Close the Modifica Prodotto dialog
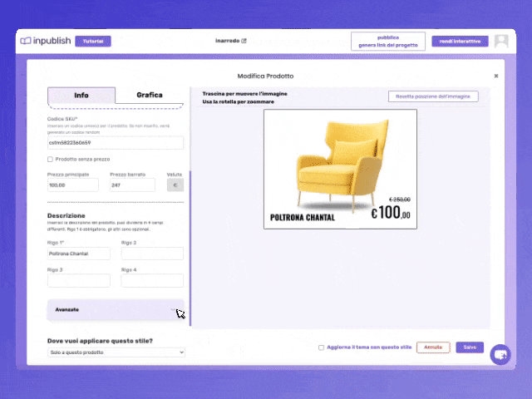This screenshot has width=532, height=399. [496, 76]
